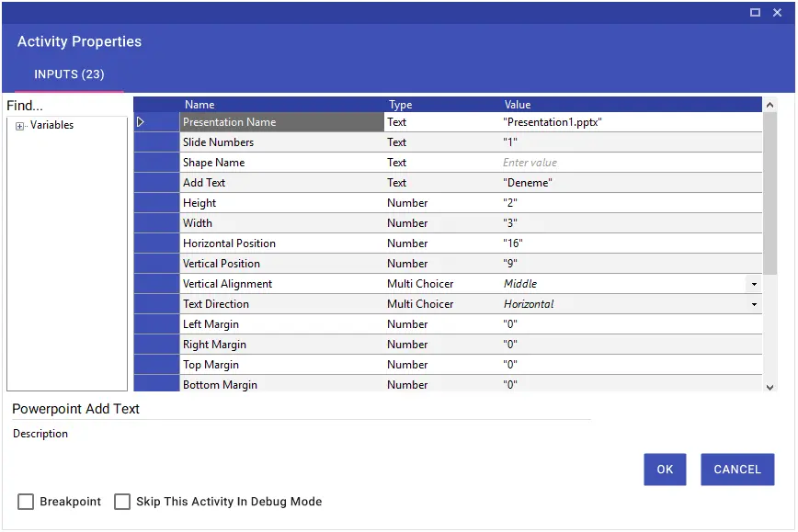This screenshot has width=798, height=532.
Task: Select the Right Margin name cell
Action: click(x=282, y=345)
